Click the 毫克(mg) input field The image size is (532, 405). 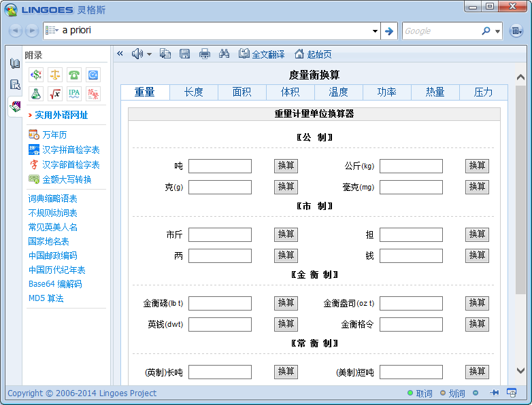coord(411,187)
